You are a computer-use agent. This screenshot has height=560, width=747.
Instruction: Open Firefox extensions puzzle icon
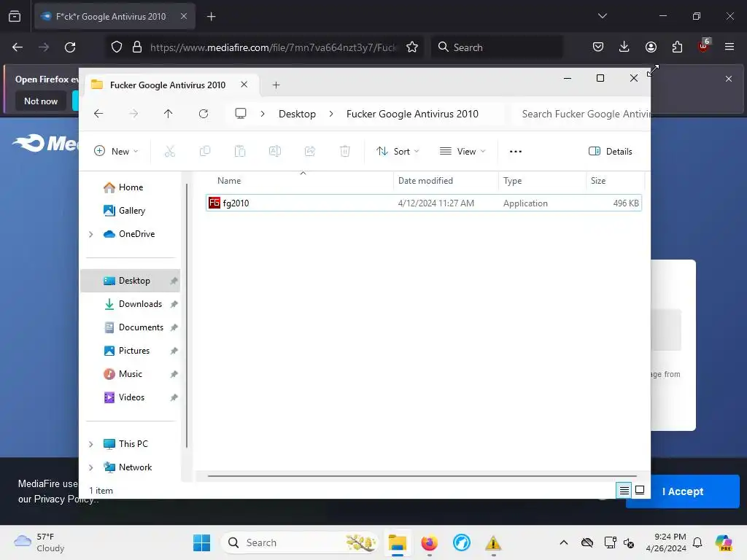(677, 47)
